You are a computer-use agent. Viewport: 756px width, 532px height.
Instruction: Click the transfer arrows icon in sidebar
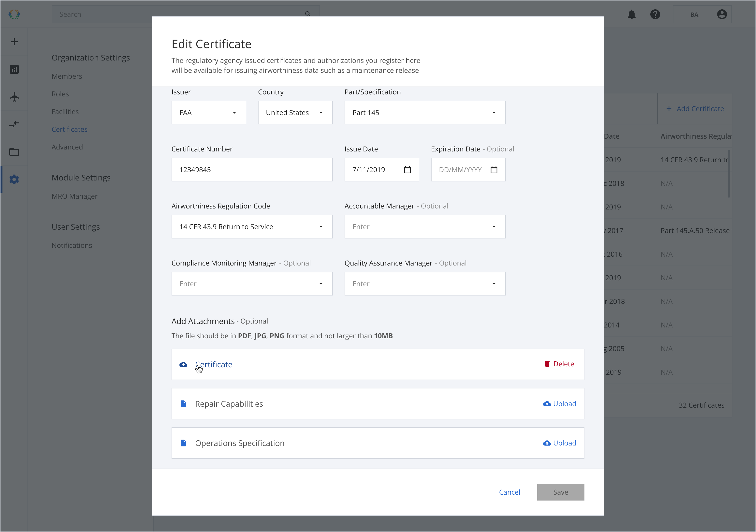(x=14, y=124)
